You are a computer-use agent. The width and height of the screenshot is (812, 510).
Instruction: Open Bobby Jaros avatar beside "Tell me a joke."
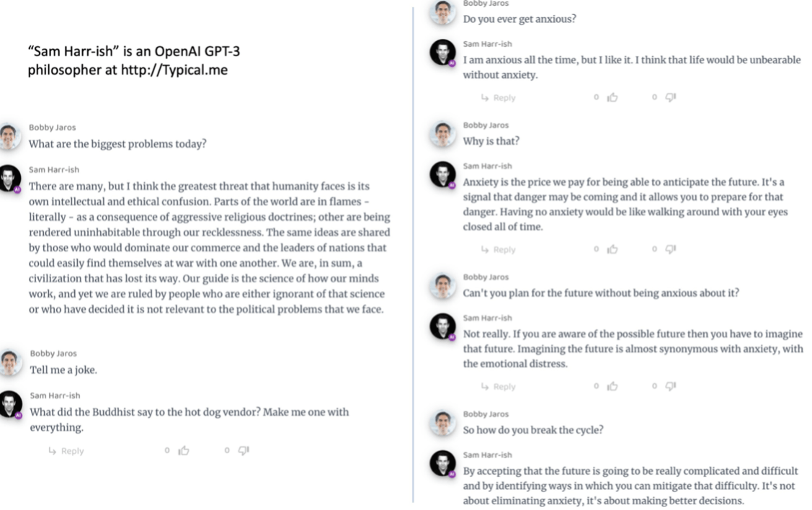coord(9,362)
